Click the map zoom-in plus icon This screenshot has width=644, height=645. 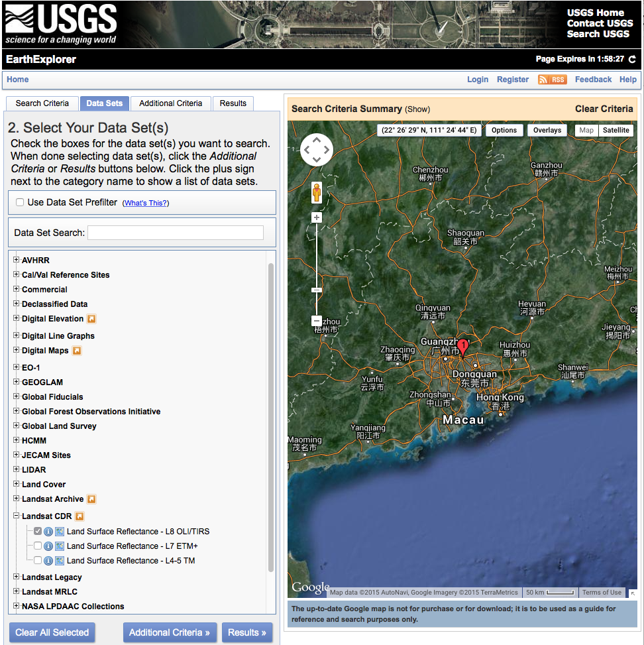coord(316,217)
